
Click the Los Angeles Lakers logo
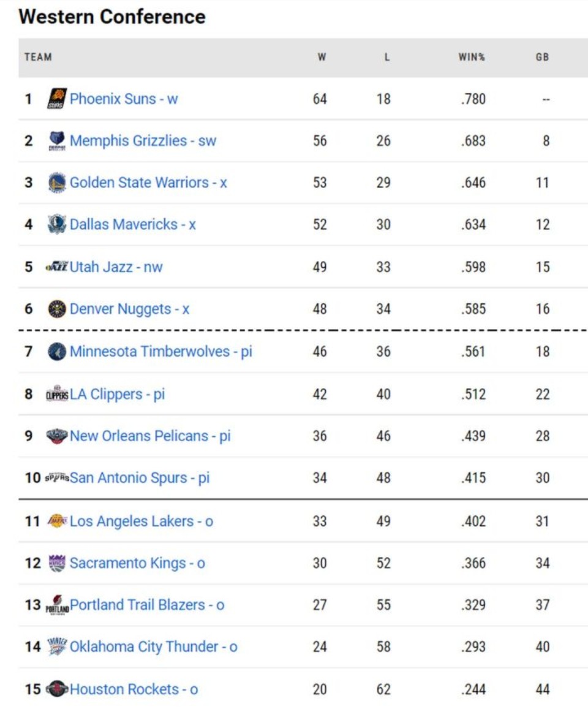click(56, 521)
